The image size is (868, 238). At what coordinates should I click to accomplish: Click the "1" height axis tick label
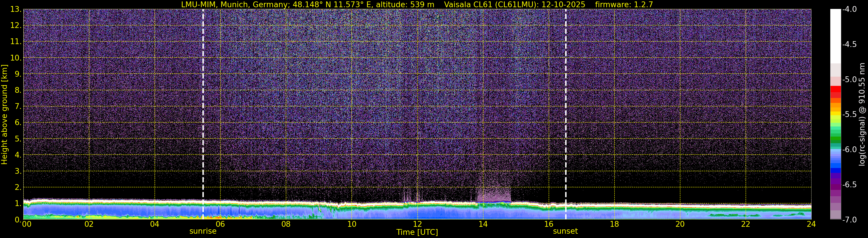coord(18,204)
